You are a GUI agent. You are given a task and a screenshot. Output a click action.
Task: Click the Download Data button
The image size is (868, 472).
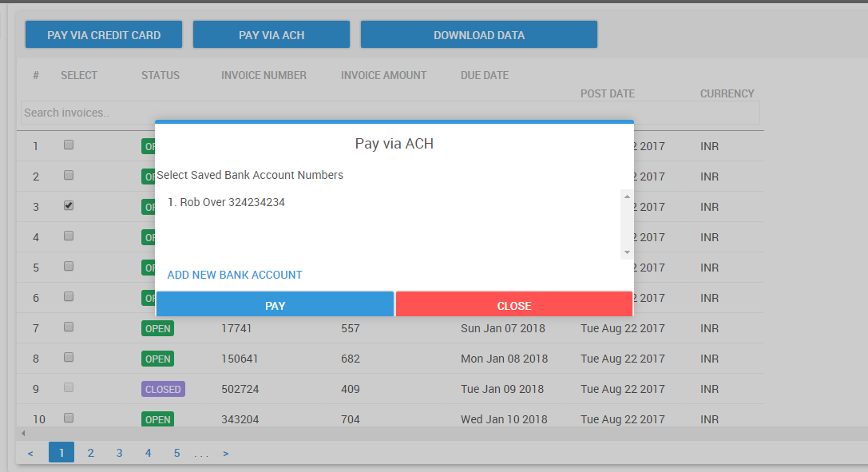click(479, 35)
